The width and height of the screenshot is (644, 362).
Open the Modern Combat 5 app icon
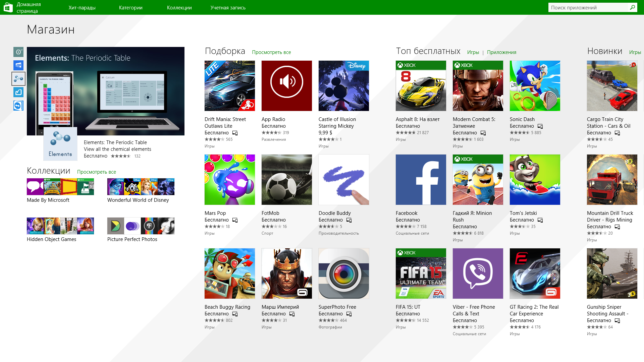[478, 86]
